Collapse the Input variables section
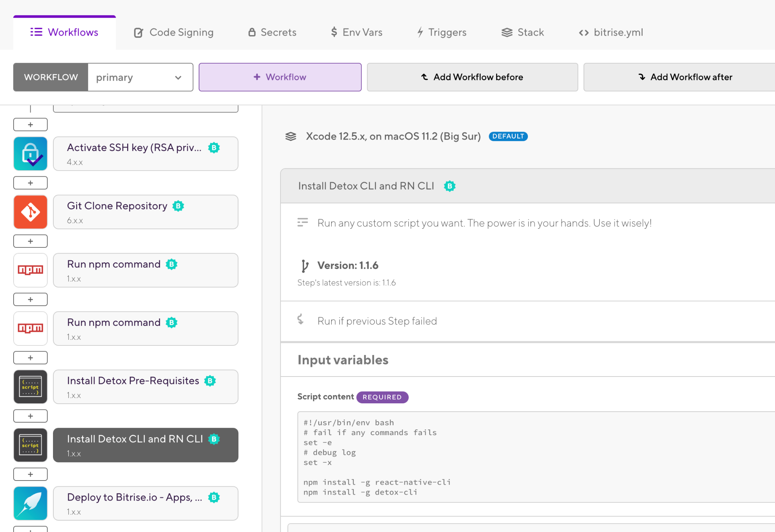Image resolution: width=775 pixels, height=532 pixels. 343,360
